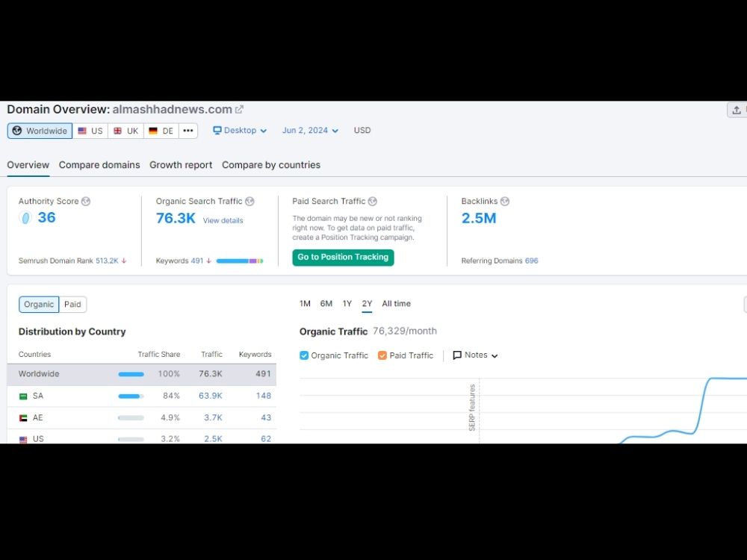Click the Worldwide traffic share bar
The height and width of the screenshot is (560, 747).
pos(131,374)
